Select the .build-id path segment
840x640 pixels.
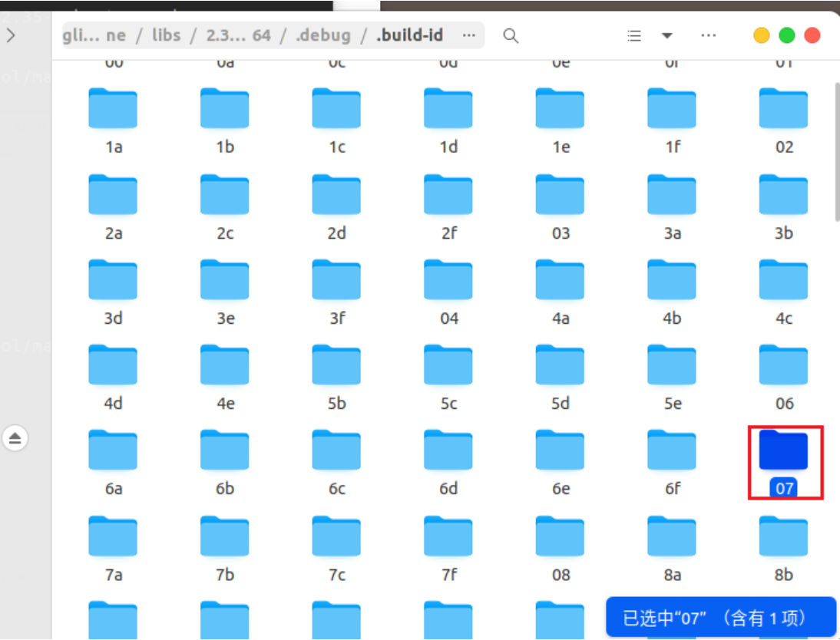[410, 35]
